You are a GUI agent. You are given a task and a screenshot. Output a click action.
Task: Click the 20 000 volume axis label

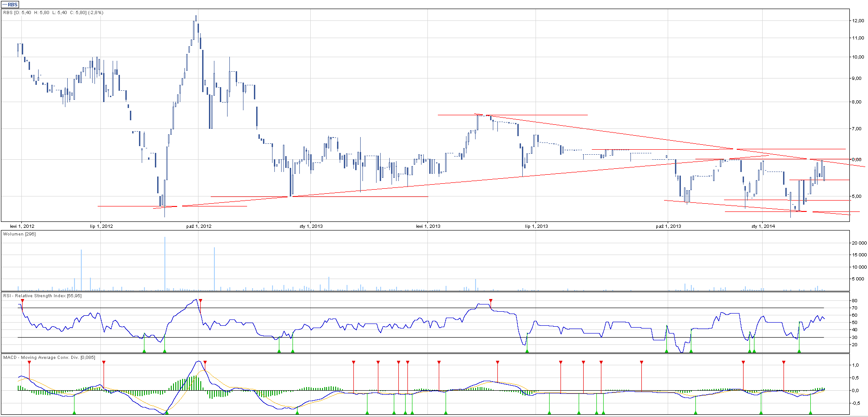pyautogui.click(x=858, y=243)
